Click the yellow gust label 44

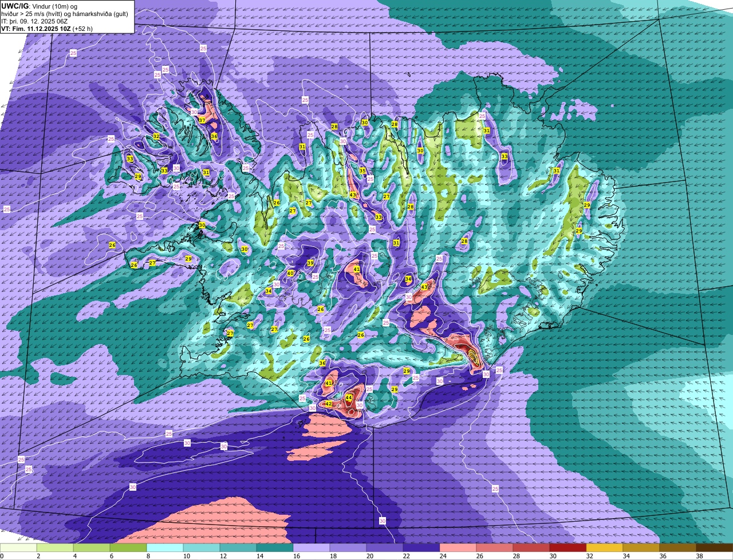349,397
